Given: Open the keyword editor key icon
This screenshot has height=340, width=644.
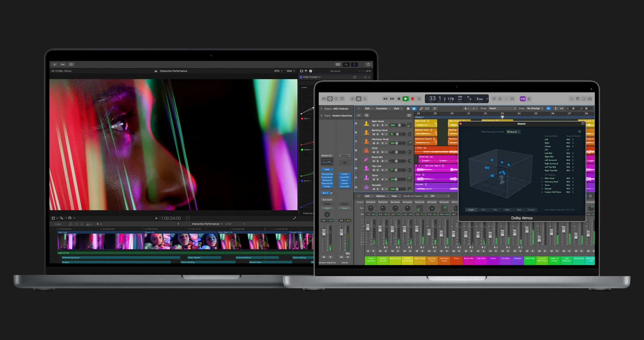Looking at the screenshot, I should pos(63,64).
